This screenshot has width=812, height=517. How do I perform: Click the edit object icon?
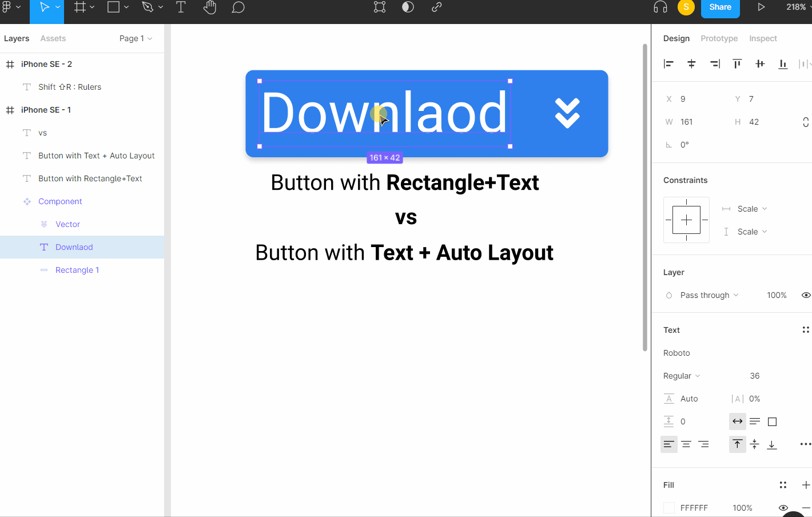380,7
